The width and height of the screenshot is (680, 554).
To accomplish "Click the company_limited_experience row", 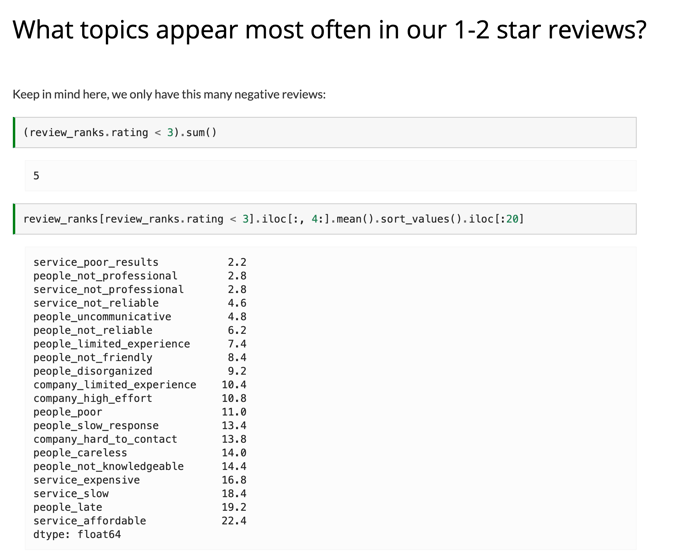I will [114, 385].
